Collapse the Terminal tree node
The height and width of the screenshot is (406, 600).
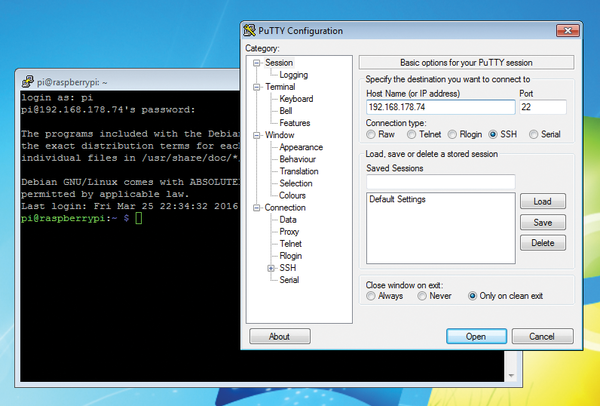[257, 87]
